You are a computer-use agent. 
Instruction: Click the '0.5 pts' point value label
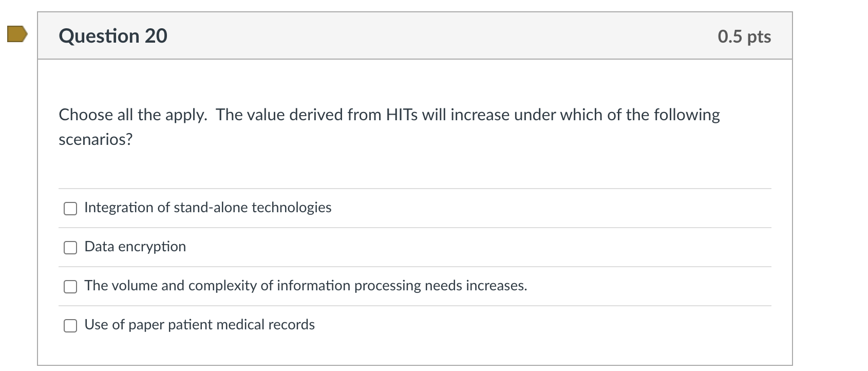coord(744,36)
